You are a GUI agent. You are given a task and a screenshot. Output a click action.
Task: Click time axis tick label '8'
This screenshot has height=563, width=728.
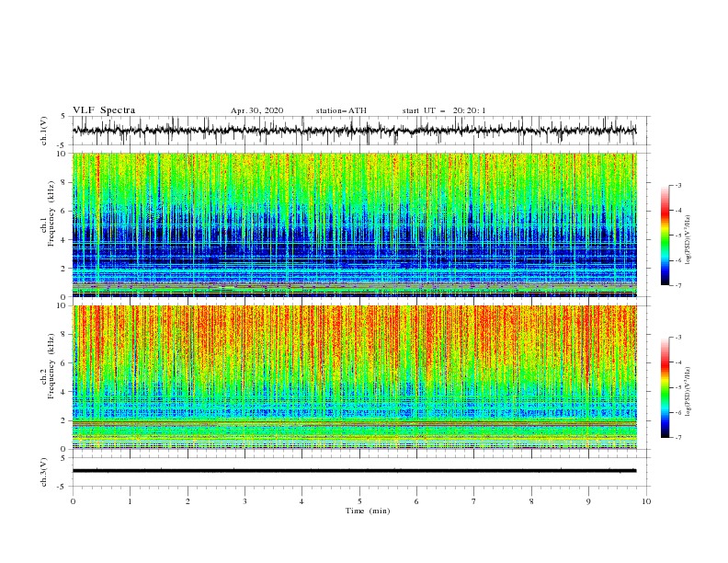point(531,501)
